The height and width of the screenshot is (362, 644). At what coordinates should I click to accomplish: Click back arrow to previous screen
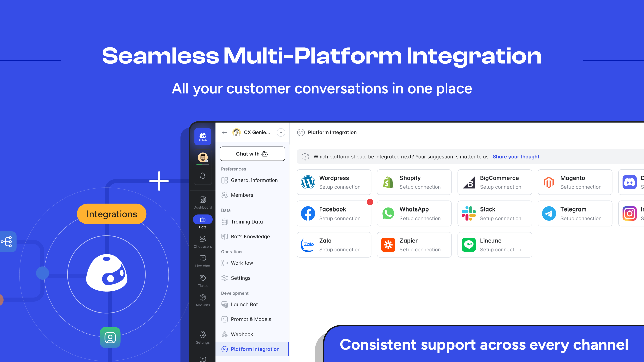pos(225,132)
